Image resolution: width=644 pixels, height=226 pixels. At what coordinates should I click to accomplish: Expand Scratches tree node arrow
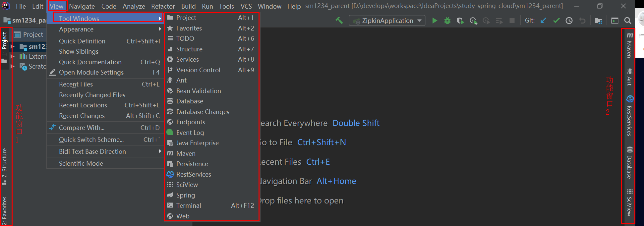point(13,66)
